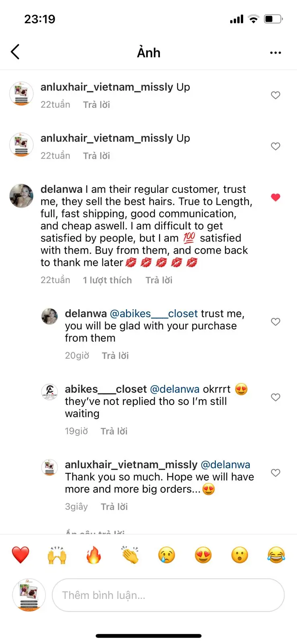Tap the surprised face quick-reaction emoji
This screenshot has width=297, height=644.
(240, 555)
